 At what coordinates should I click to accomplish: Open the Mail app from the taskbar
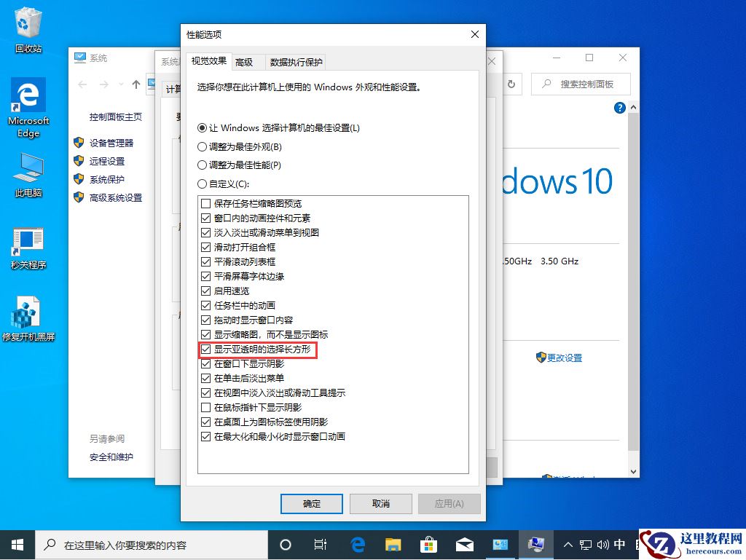(x=465, y=544)
